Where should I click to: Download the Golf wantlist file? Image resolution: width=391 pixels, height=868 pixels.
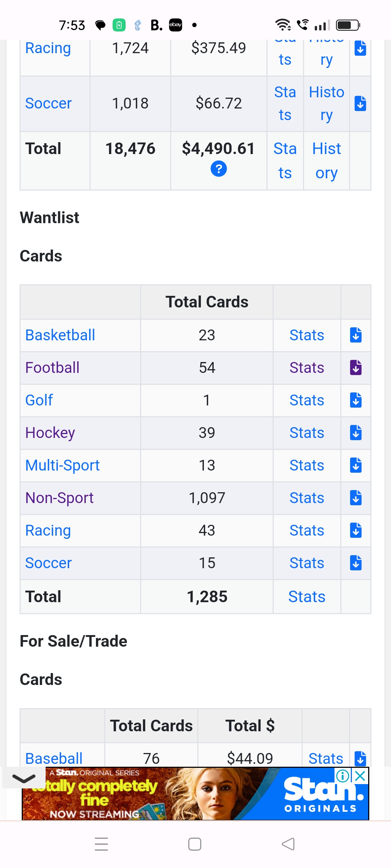(x=356, y=400)
